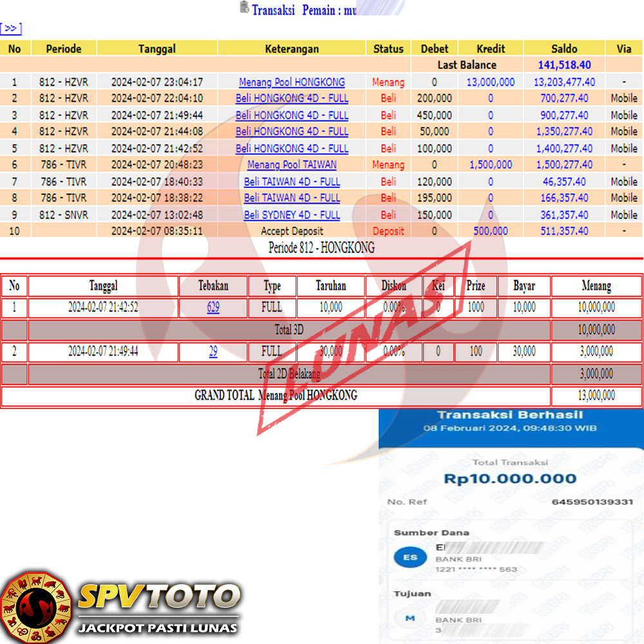Screen dimensions: 644x644
Task: Click the ES avatar under Sumber Dana
Action: tap(410, 558)
